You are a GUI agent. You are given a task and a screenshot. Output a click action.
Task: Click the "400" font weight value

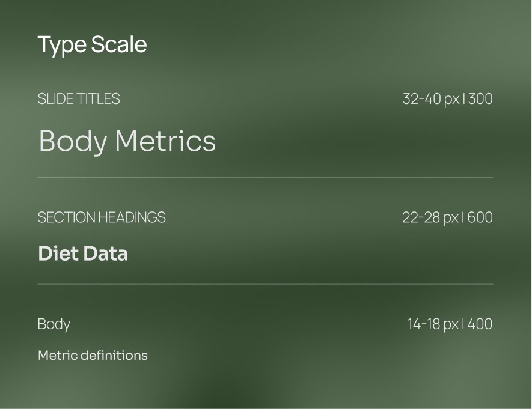(x=480, y=324)
